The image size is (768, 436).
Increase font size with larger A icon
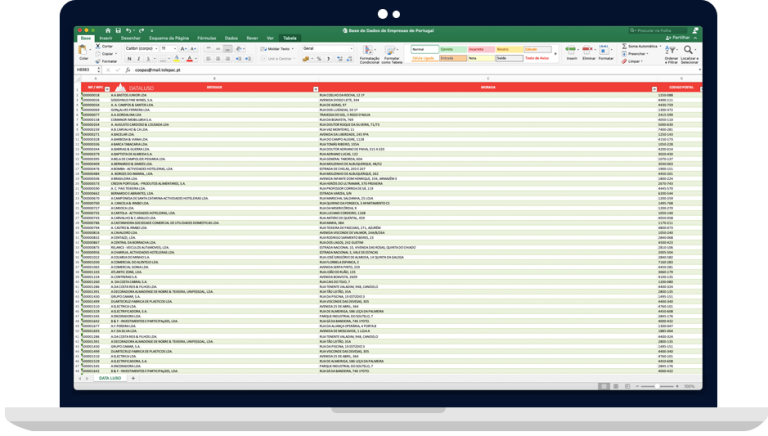[183, 49]
